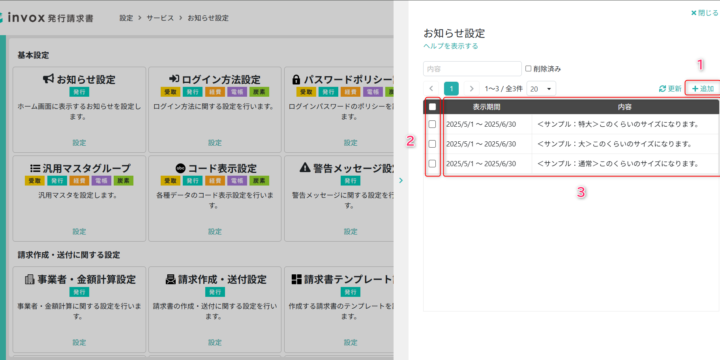Click the 基本設定 section heading
The image size is (720, 360).
coord(34,55)
